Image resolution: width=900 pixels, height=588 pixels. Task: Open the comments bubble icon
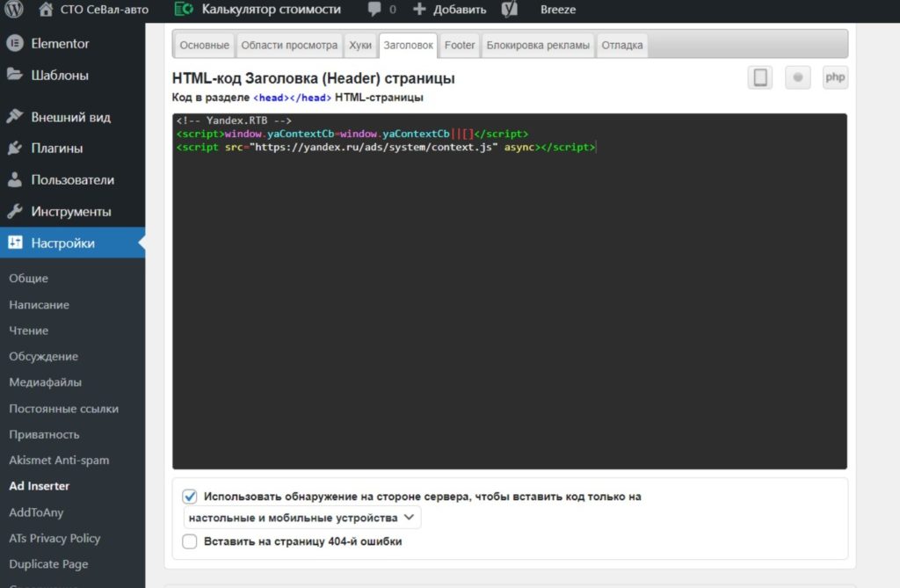pyautogui.click(x=374, y=9)
